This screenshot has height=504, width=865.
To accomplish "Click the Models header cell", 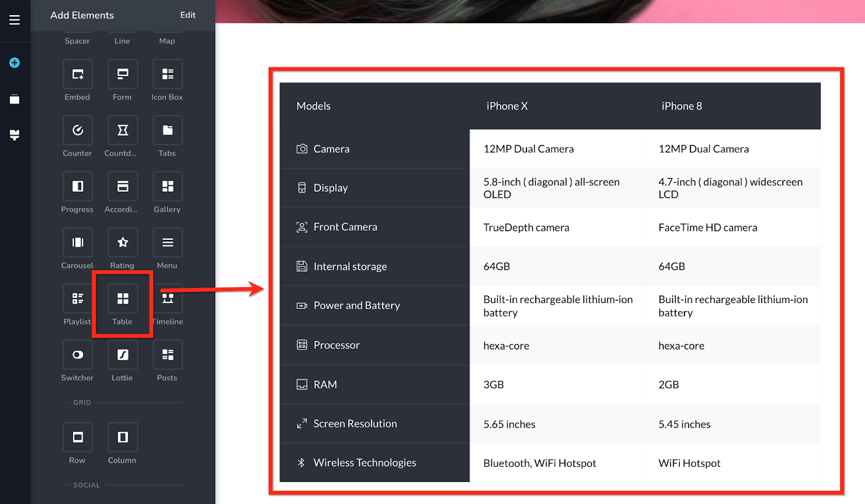I will tap(314, 106).
